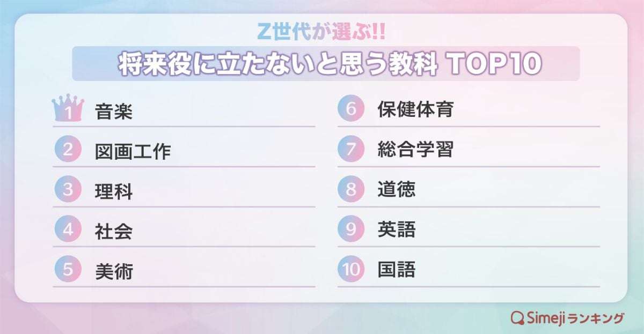This screenshot has width=644, height=334.
Task: Select the 音楽 entry
Action: pos(113,112)
